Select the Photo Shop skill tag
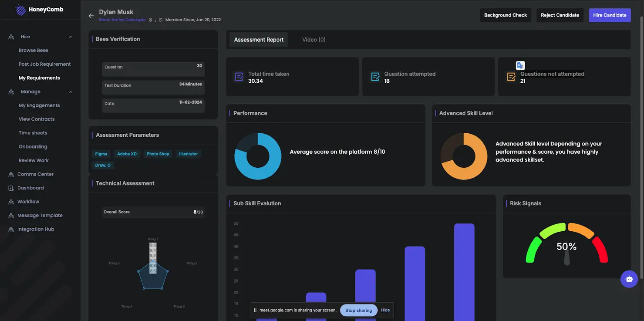This screenshot has height=321, width=644. tap(158, 154)
